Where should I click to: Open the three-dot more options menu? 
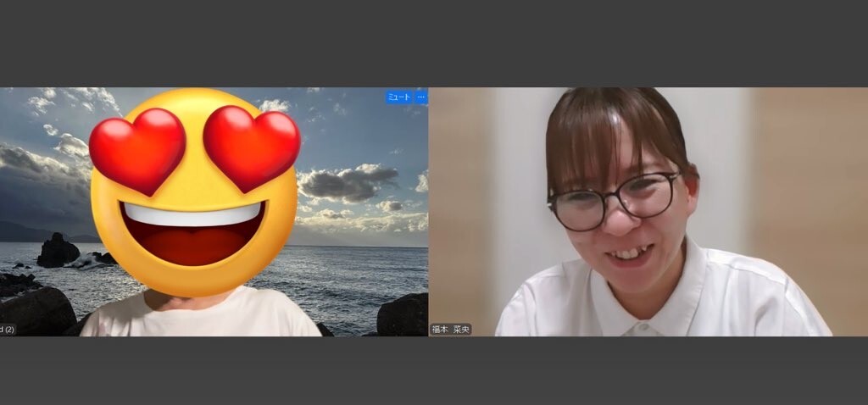(420, 97)
